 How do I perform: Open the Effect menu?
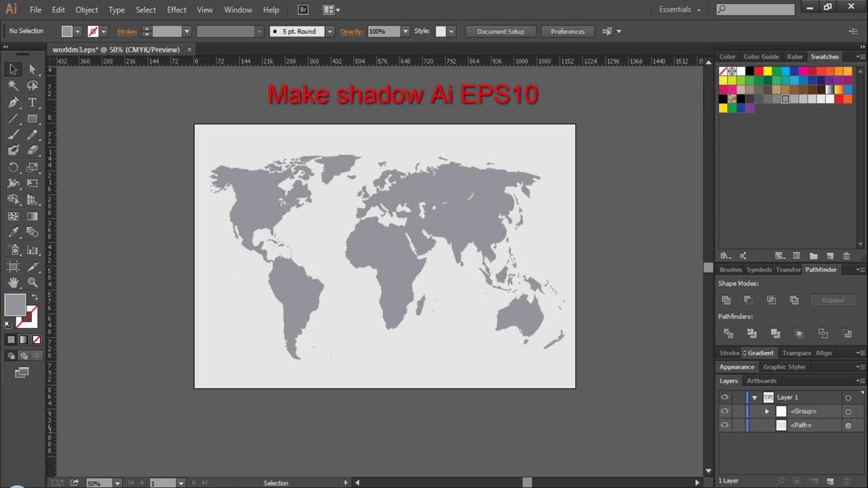coord(176,9)
